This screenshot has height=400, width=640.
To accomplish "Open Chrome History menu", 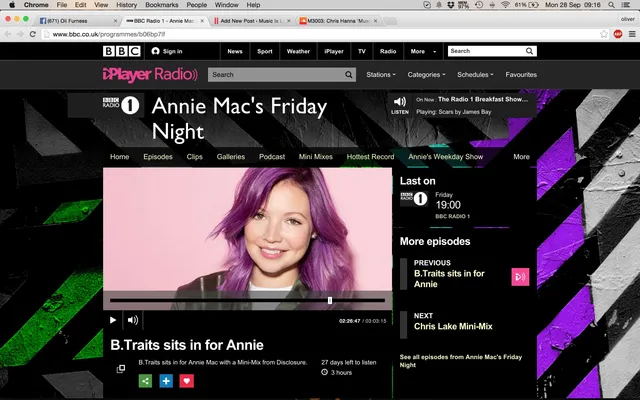I will point(127,5).
